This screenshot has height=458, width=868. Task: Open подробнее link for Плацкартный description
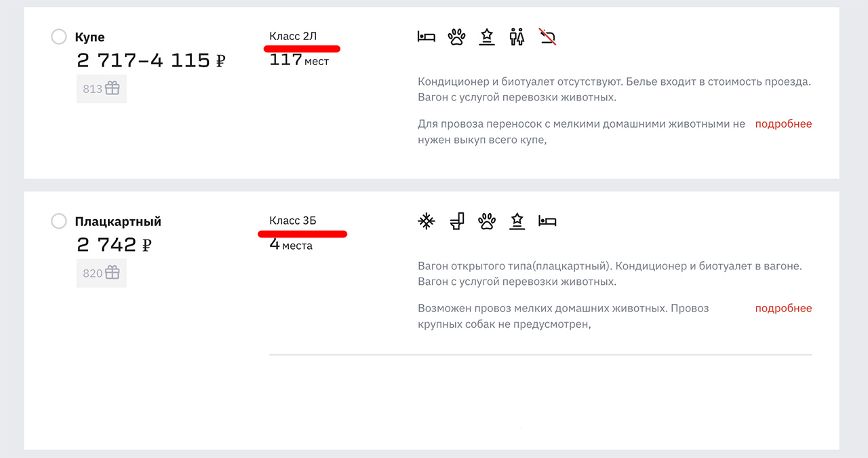783,309
